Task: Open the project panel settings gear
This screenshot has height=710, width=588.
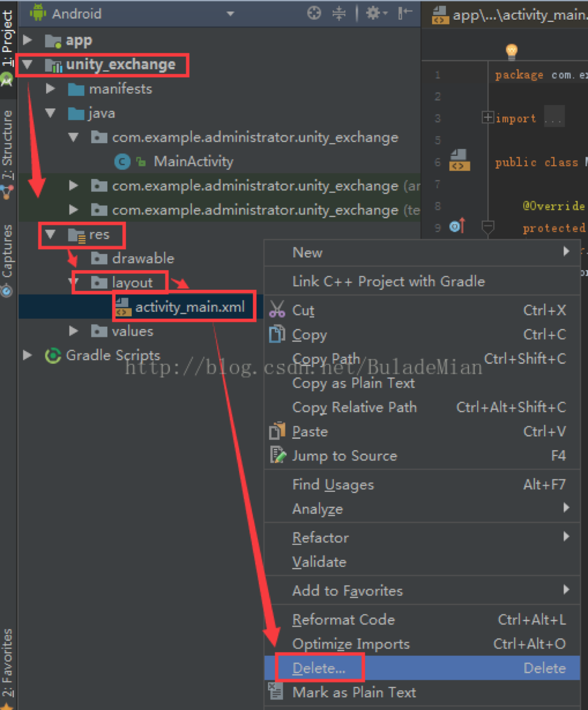Action: pyautogui.click(x=376, y=13)
